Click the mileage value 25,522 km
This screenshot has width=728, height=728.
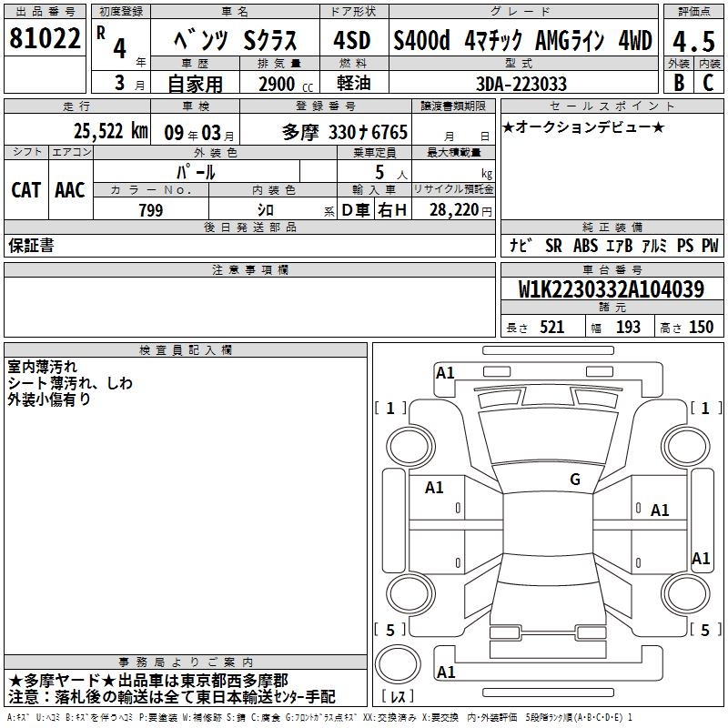pyautogui.click(x=109, y=132)
